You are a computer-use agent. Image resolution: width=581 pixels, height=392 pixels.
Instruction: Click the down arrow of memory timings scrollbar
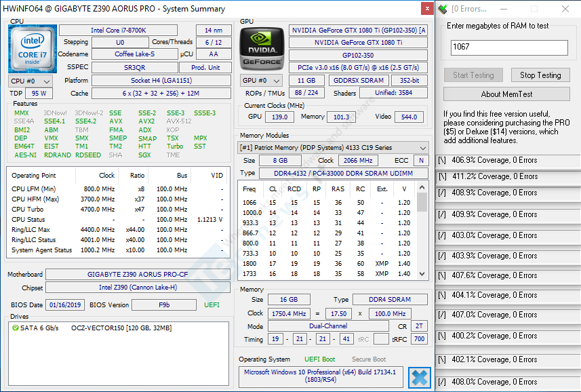tap(422, 274)
